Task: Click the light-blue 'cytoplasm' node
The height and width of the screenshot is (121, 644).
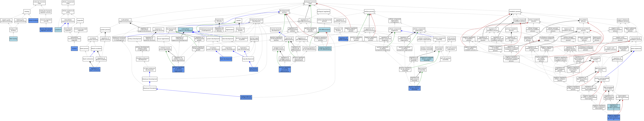Action: [58, 30]
